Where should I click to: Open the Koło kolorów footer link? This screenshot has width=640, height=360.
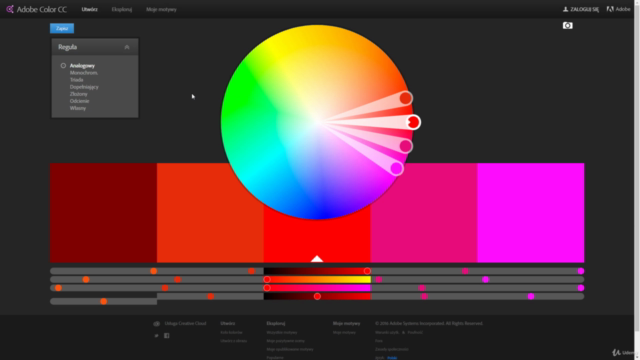coord(231,332)
